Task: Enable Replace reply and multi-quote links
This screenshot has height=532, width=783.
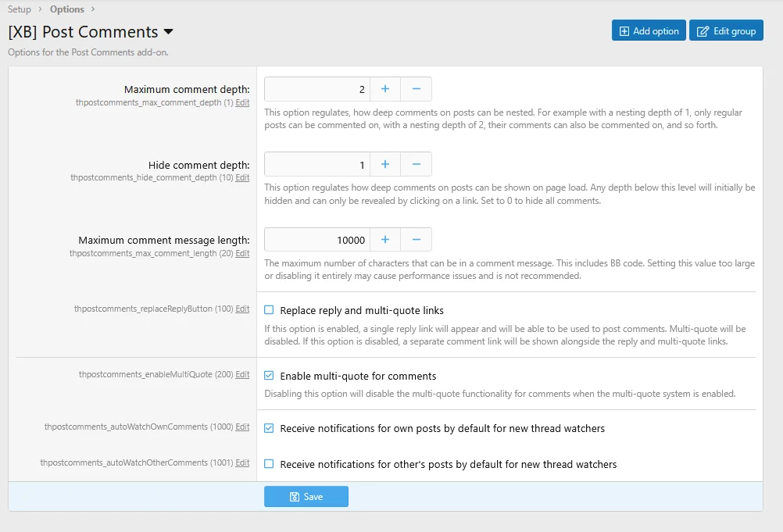Action: click(269, 310)
